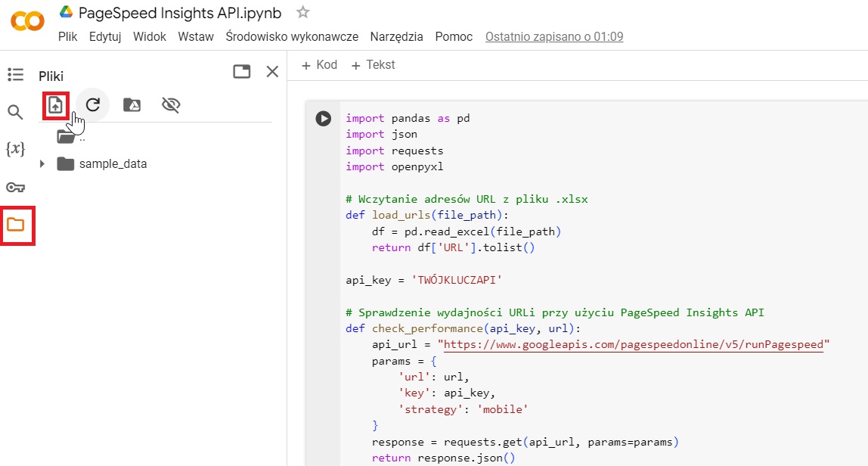Toggle display of hidden files
Screen dimensions: 868x466
click(171, 104)
